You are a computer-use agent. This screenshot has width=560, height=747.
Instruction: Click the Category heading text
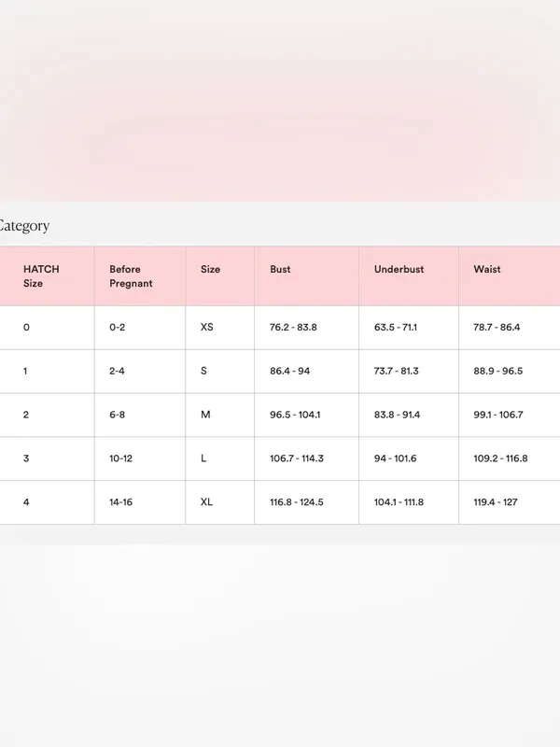point(24,226)
